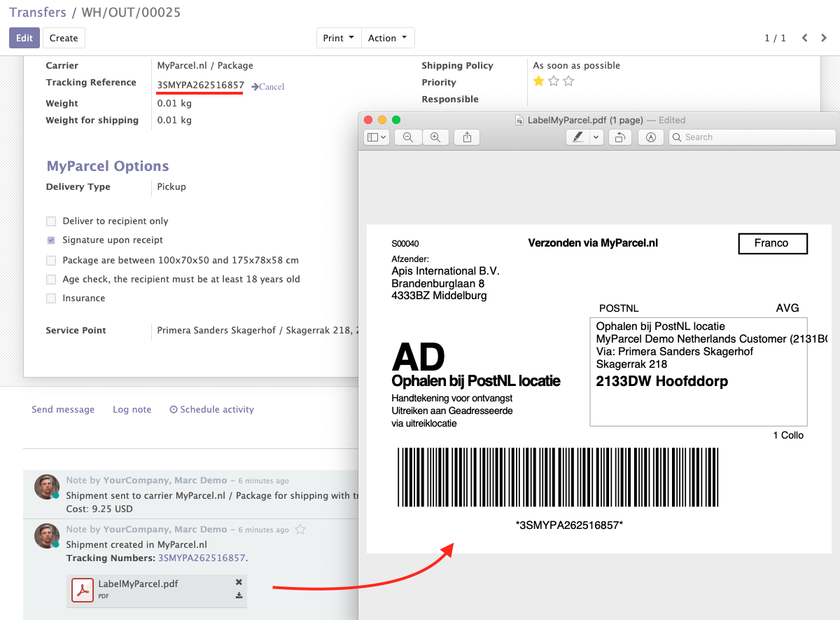Set priority to third star
Image resolution: width=840 pixels, height=620 pixels.
(x=568, y=81)
